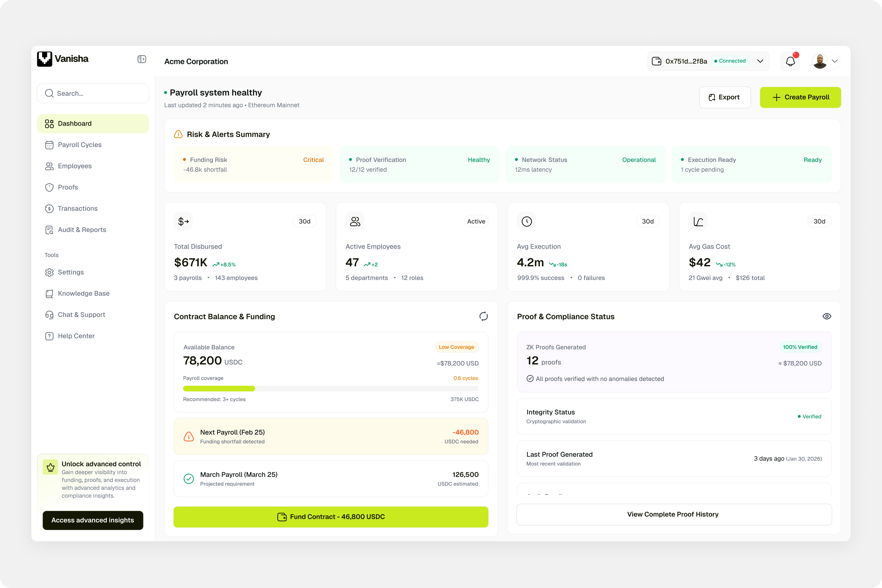The image size is (882, 588).
Task: Click the Payroll coverage progress bar
Action: pos(331,389)
